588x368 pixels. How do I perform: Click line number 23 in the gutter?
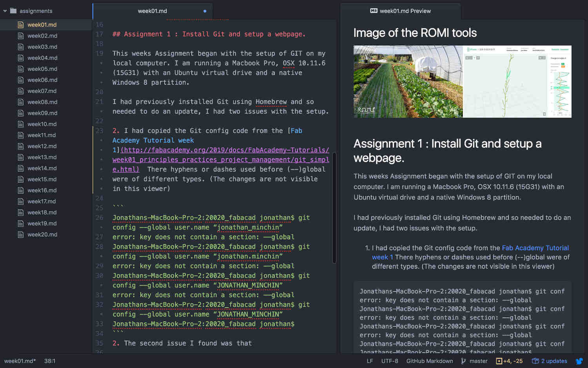99,131
